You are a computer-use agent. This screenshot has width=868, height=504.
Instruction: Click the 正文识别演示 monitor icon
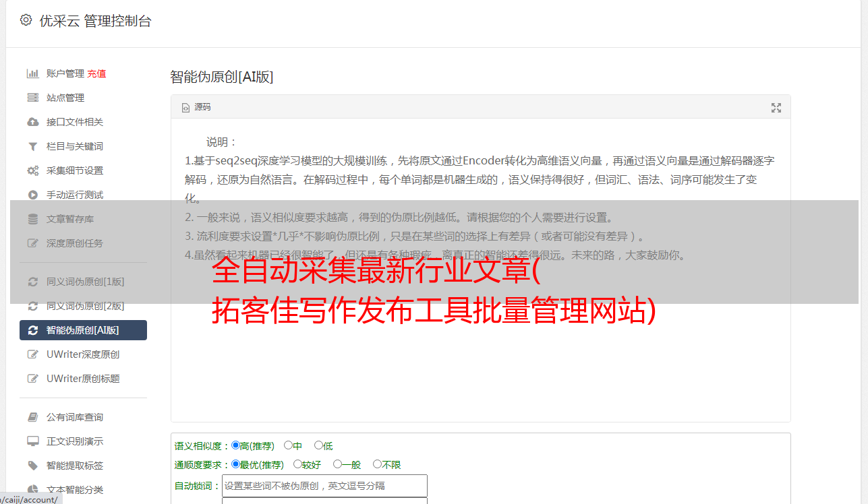(32, 441)
